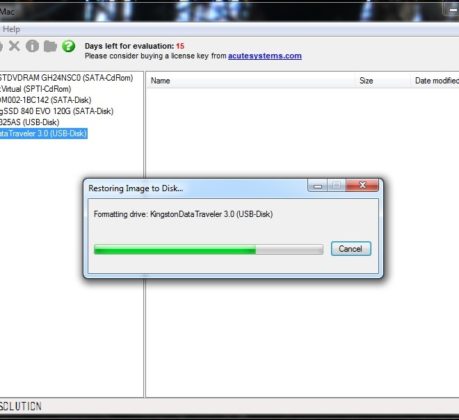459x420 pixels.
Task: Select the DVDRAM GH24NSC0 SATA-CdRom drive
Action: (x=66, y=78)
